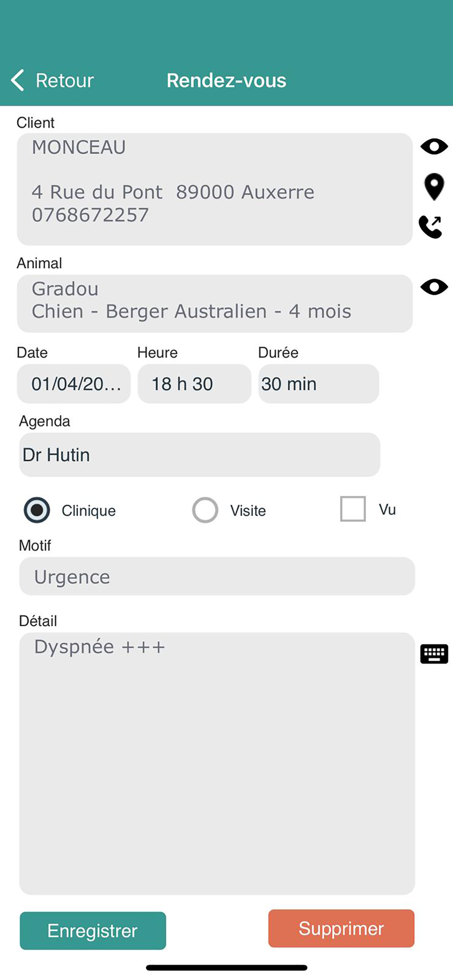453x980 pixels.
Task: Select the Visite radio button
Action: pyautogui.click(x=205, y=510)
